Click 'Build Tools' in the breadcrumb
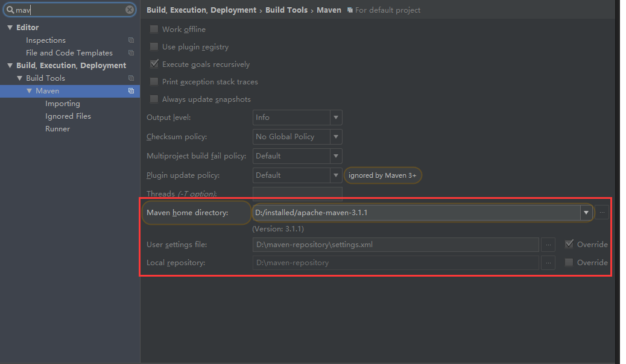Screen dimensions: 626x364 tap(286, 10)
